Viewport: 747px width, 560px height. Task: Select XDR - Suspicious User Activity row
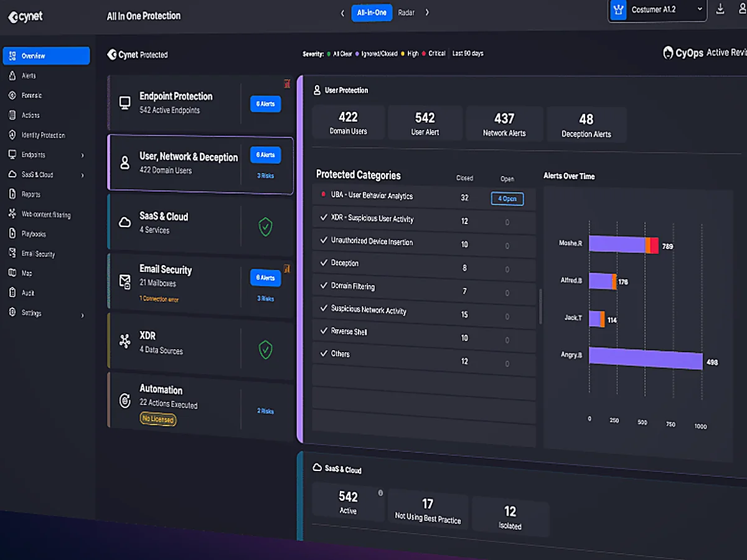click(423, 220)
